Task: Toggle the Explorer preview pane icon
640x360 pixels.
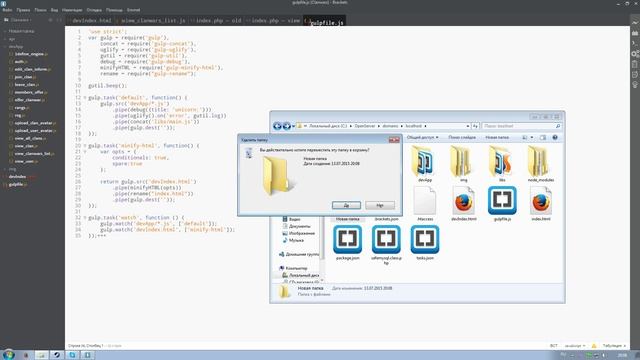Action: tap(543, 138)
